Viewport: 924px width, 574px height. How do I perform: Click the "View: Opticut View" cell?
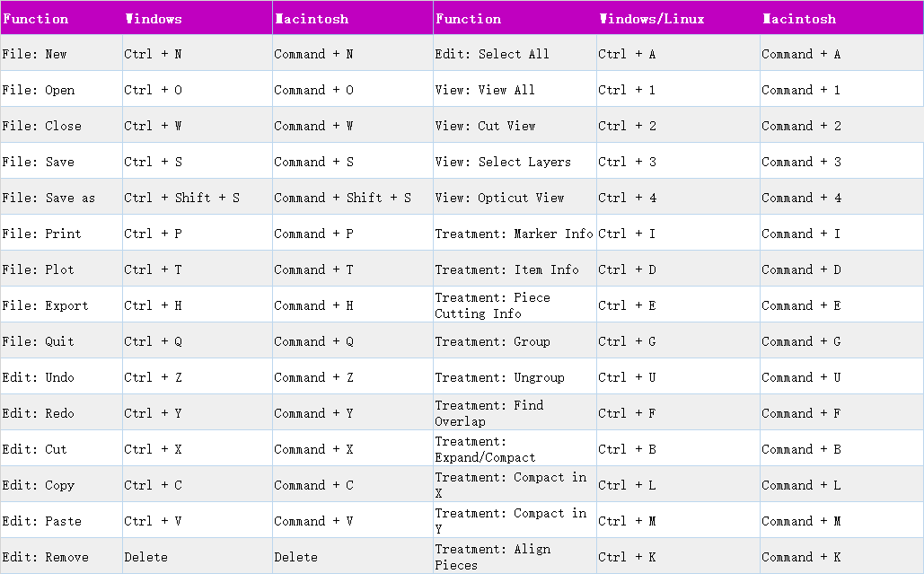coord(500,198)
